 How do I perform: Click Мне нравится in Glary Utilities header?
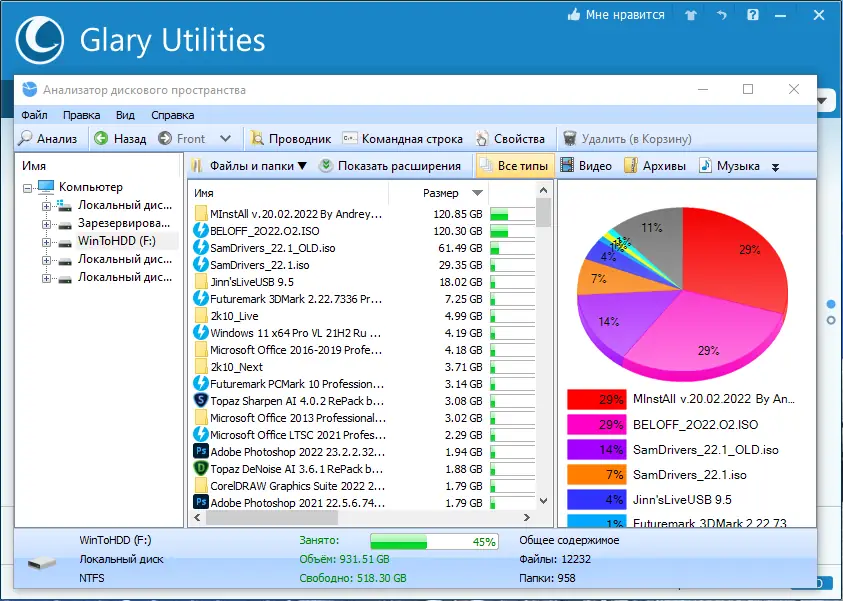(616, 15)
